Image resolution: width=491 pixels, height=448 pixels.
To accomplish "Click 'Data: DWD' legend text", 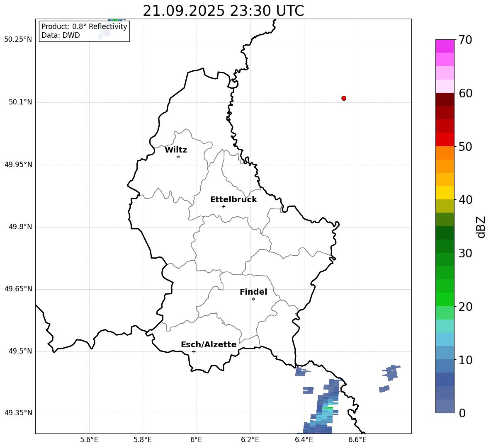I will (61, 35).
